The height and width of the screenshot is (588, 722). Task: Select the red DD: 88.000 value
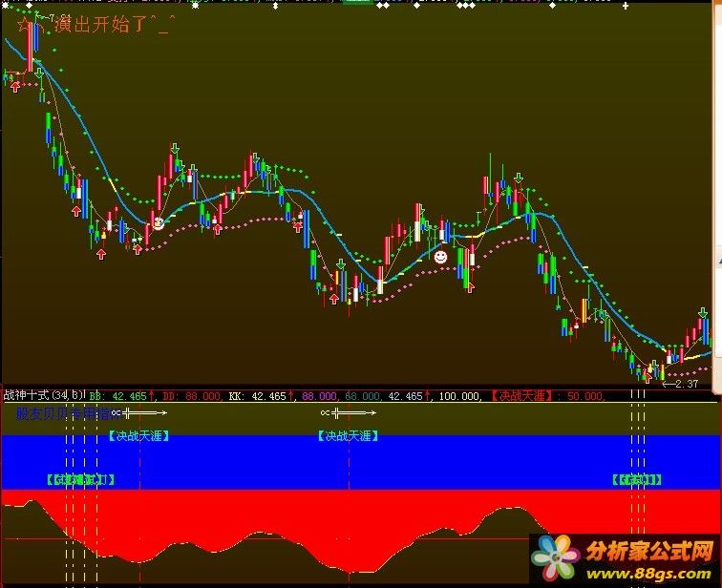pyautogui.click(x=191, y=396)
